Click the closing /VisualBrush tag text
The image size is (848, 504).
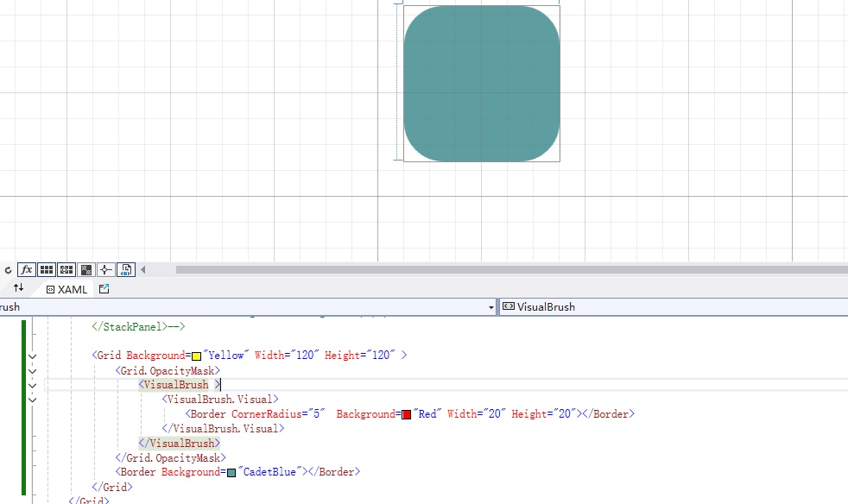tap(179, 443)
